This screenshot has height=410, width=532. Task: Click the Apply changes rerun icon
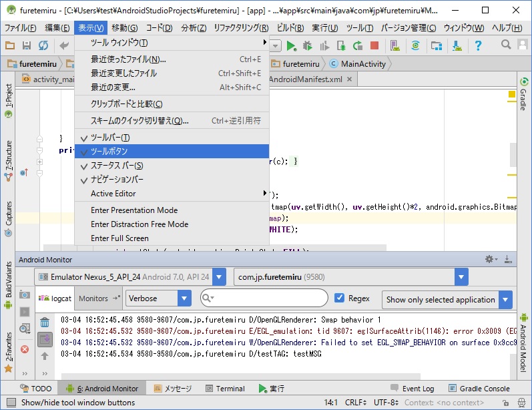[358, 45]
